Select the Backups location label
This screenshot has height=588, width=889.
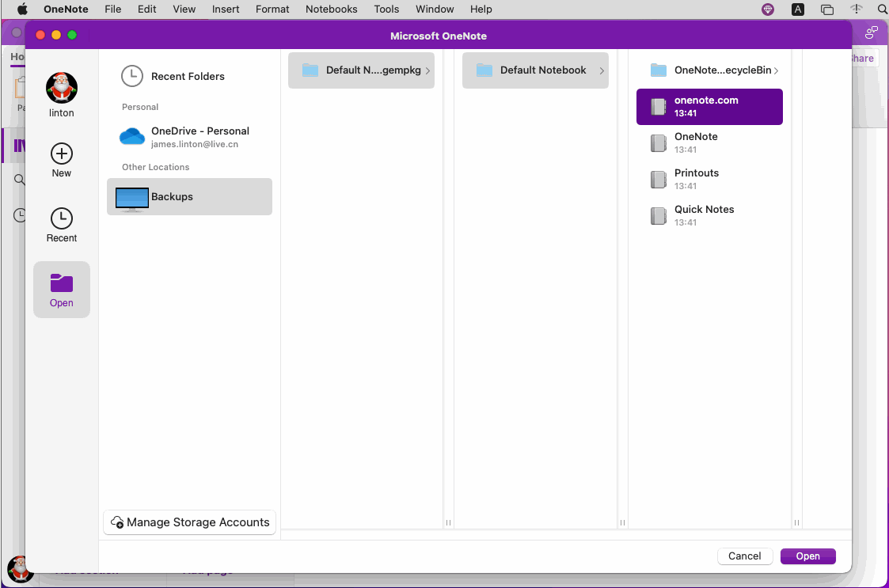coord(172,197)
